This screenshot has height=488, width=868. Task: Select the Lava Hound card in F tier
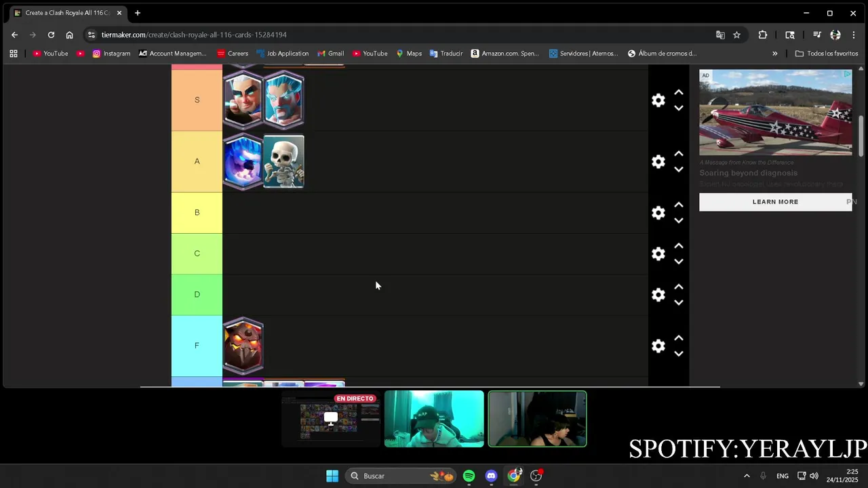click(x=243, y=346)
